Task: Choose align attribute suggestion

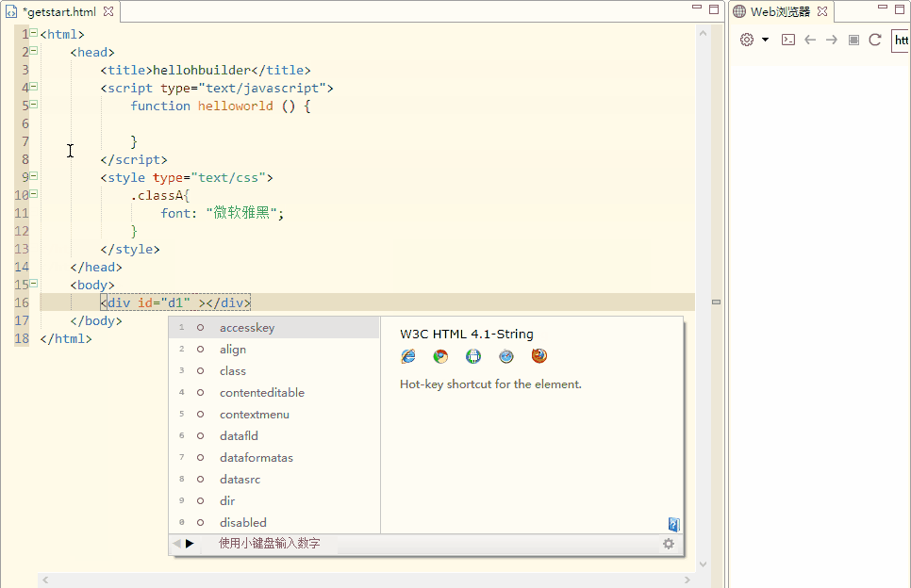Action: 274,349
